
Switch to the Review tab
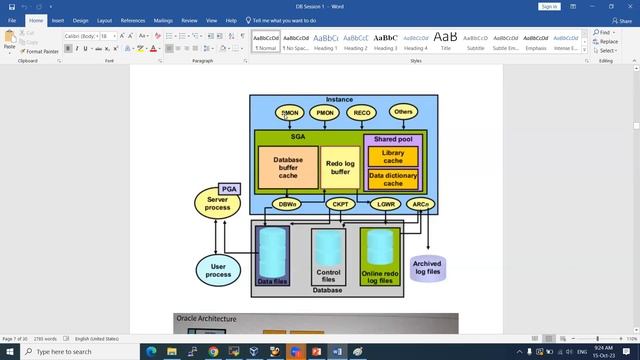(x=189, y=20)
